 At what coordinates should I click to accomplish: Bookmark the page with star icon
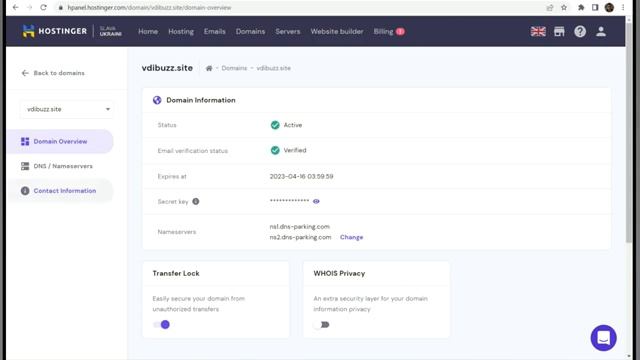point(564,7)
